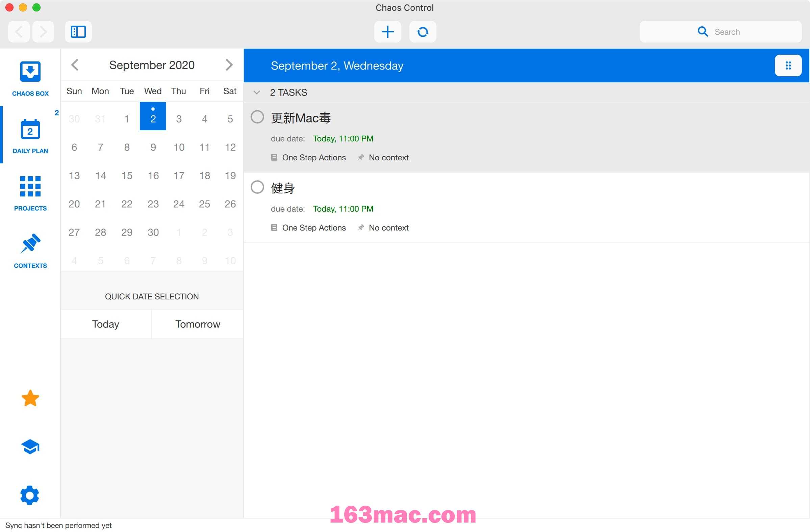Click the sync refresh button

point(423,32)
